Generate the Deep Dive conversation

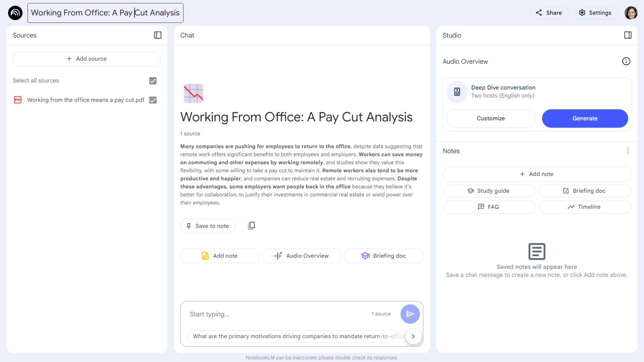pyautogui.click(x=584, y=118)
